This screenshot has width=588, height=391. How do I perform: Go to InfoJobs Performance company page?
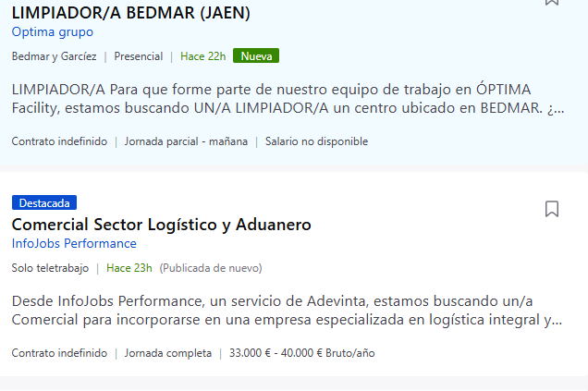click(74, 244)
